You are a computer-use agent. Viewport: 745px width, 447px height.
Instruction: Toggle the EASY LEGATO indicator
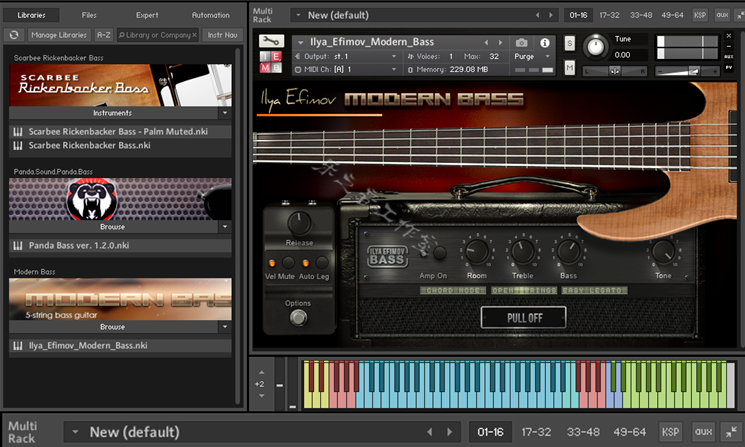coord(594,290)
